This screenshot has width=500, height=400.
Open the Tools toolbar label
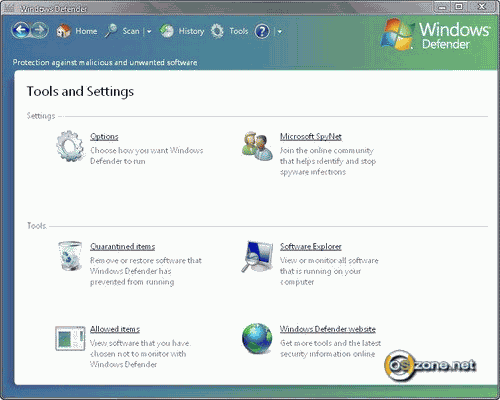tap(239, 31)
